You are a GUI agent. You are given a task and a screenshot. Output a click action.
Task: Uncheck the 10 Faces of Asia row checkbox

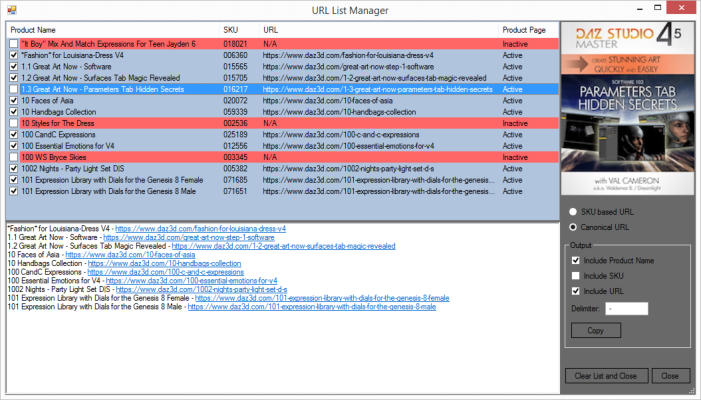[x=12, y=101]
